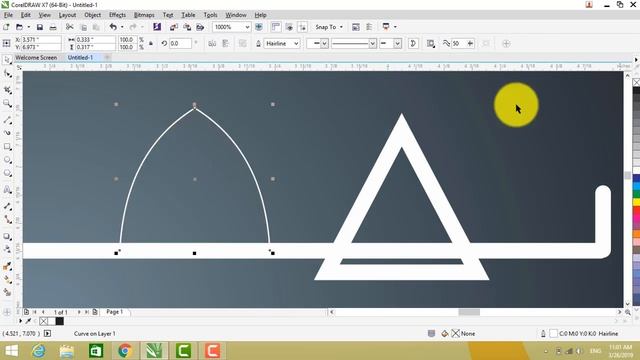Screen dimensions: 640x360
Task: Click the New document icon
Action: coord(6,27)
